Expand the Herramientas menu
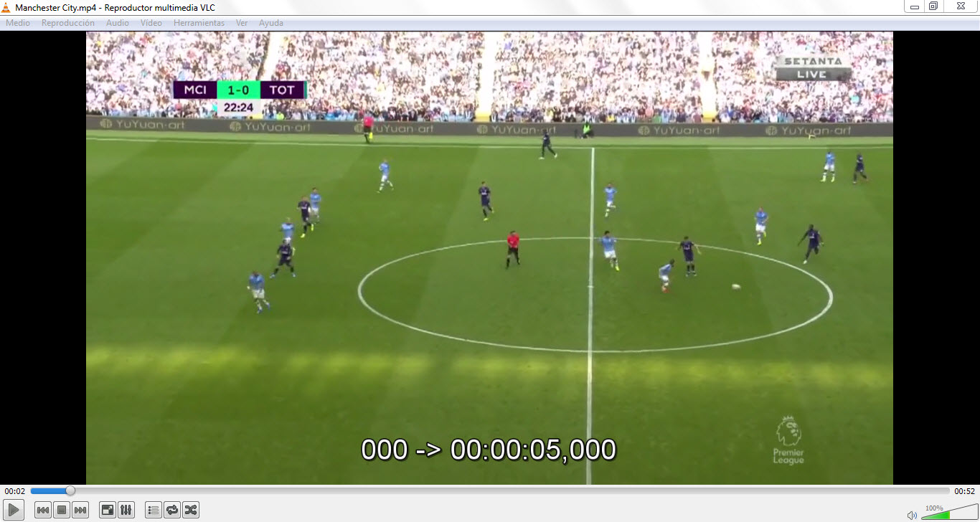Image resolution: width=980 pixels, height=522 pixels. pos(199,23)
